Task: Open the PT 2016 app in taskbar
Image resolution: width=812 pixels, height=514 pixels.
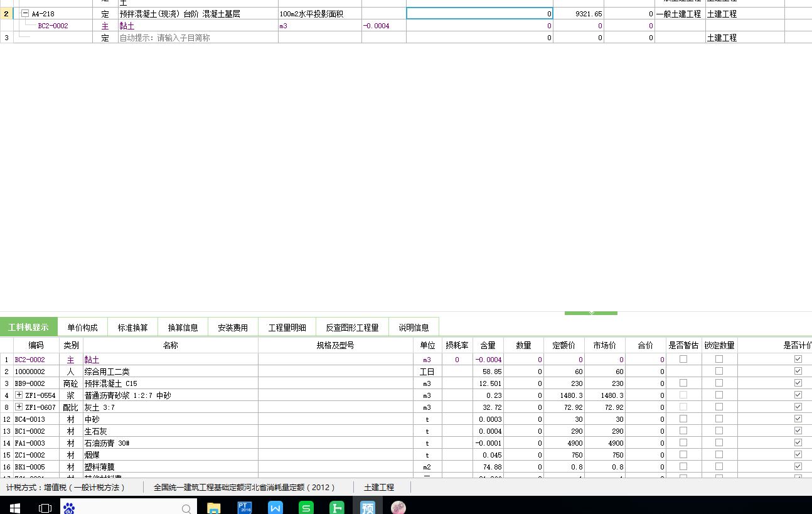Action: 245,508
